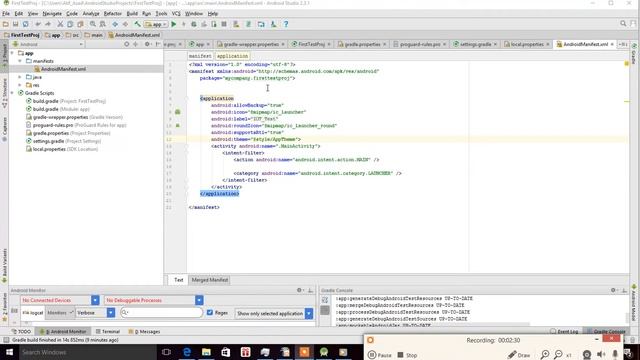Toggle webcam in the recorder toolbar
This screenshot has width=640, height=360.
coord(587,355)
